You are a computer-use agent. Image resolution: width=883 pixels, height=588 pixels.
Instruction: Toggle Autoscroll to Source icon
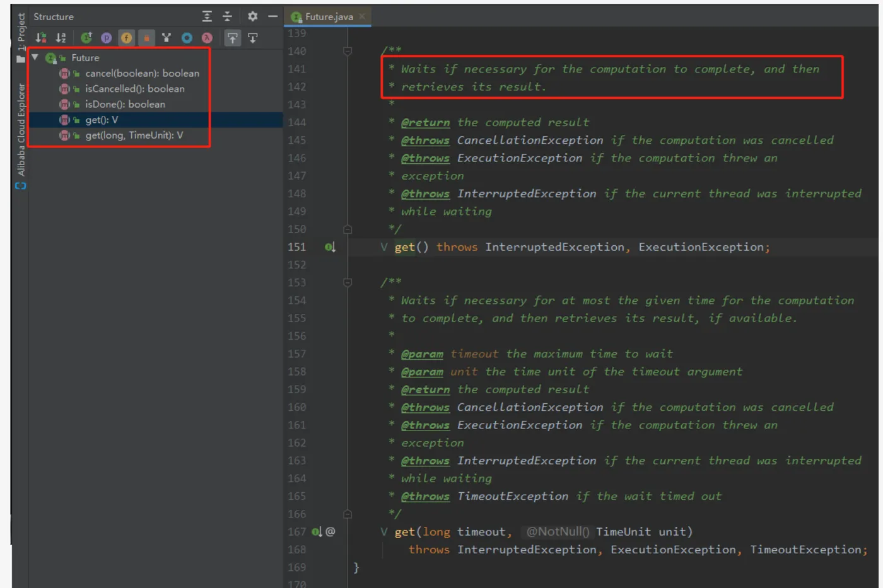[233, 38]
